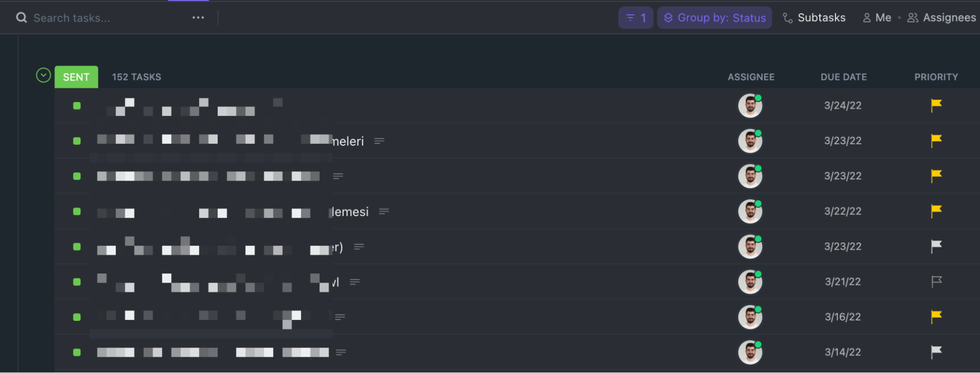Viewport: 980px width, 373px height.
Task: Toggle status square on the 'lemesi' task
Action: click(77, 212)
